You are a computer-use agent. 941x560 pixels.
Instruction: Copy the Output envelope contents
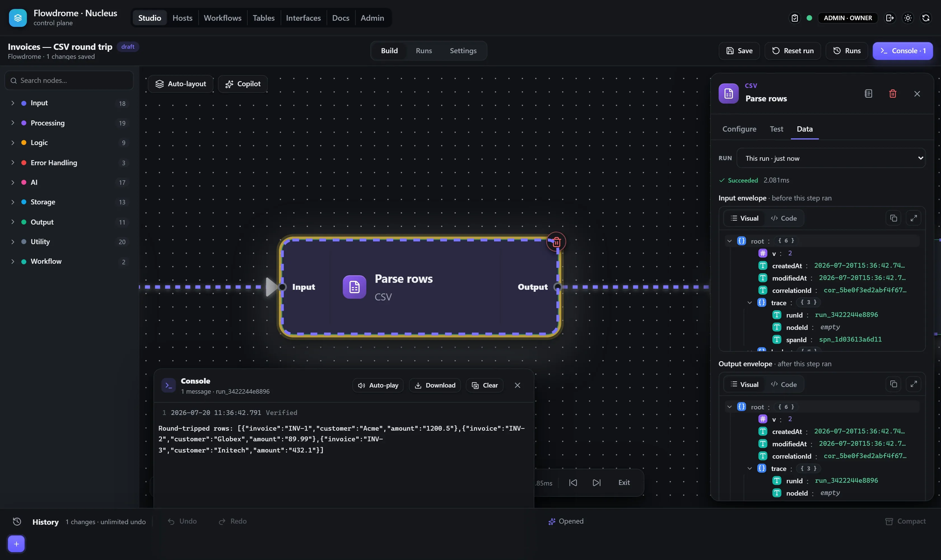[x=893, y=384]
